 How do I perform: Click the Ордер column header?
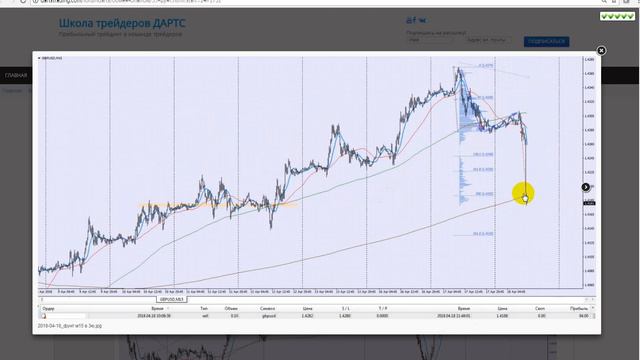[48, 309]
